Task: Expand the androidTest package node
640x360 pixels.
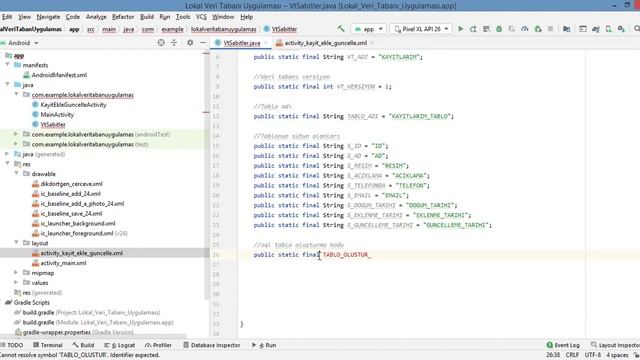Action: 16,134
